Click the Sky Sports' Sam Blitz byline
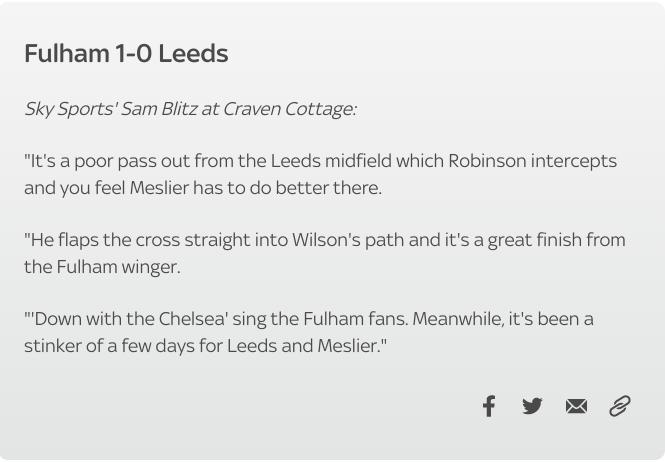The height and width of the screenshot is (462, 665). [x=190, y=109]
